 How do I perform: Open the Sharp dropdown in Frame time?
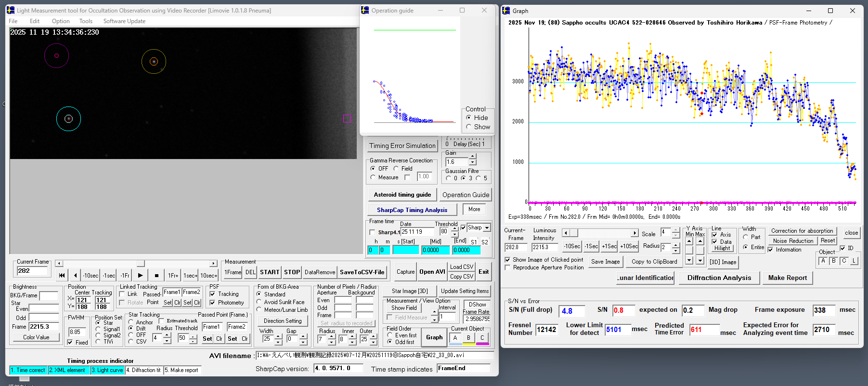tap(487, 228)
